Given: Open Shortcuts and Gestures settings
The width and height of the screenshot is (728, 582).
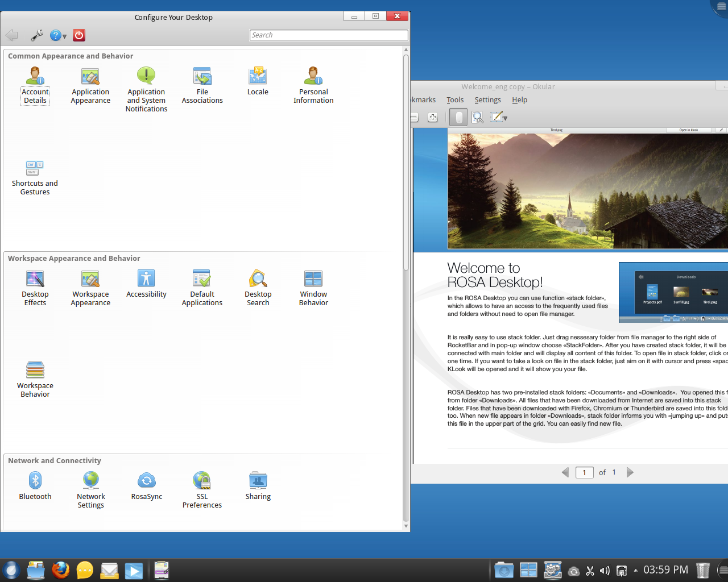Looking at the screenshot, I should [35, 177].
